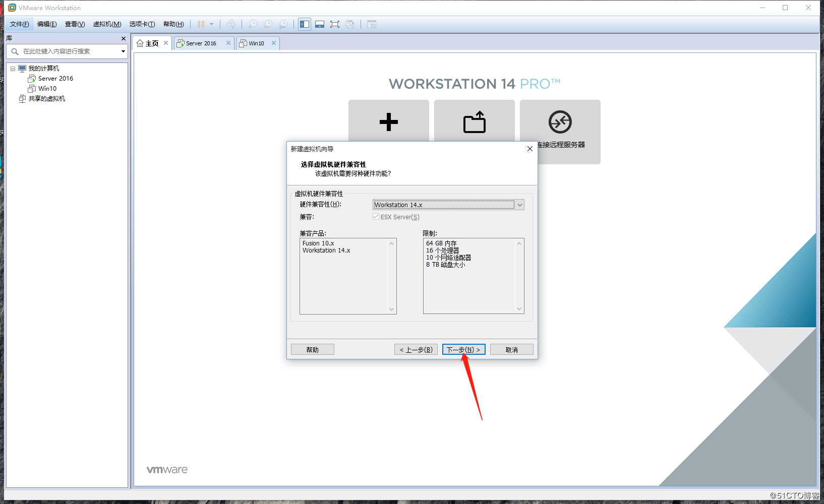Click the 兼容产品 list scroll-down arrow
Image resolution: width=824 pixels, height=504 pixels.
(x=392, y=309)
